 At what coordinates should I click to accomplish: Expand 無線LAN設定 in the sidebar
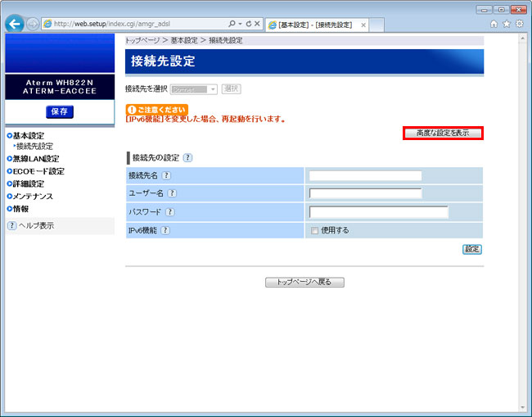point(36,159)
